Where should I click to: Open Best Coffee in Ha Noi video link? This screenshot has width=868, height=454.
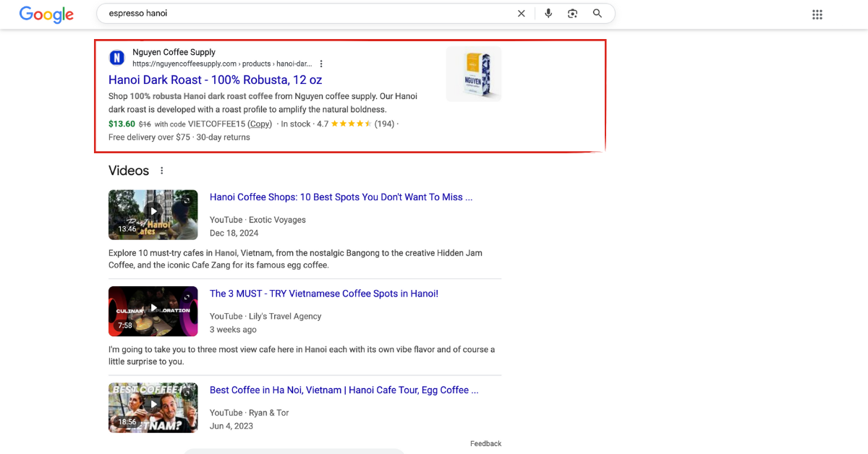click(x=344, y=390)
